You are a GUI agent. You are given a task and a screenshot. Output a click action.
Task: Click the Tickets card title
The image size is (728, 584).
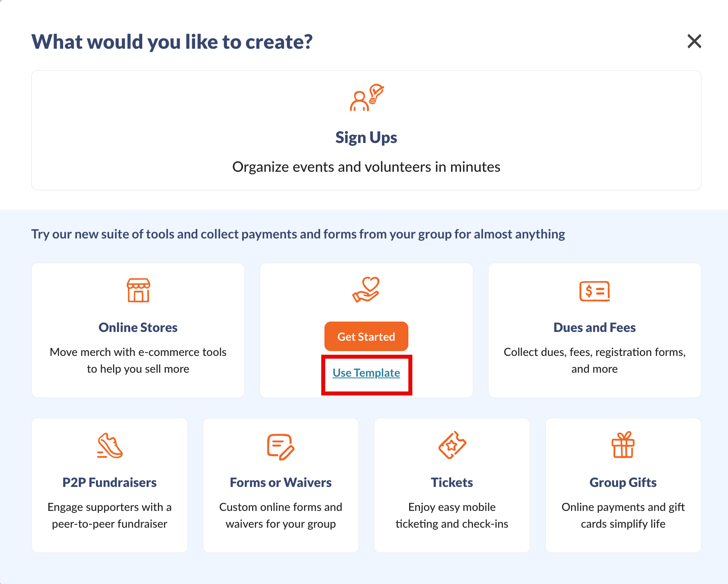452,483
